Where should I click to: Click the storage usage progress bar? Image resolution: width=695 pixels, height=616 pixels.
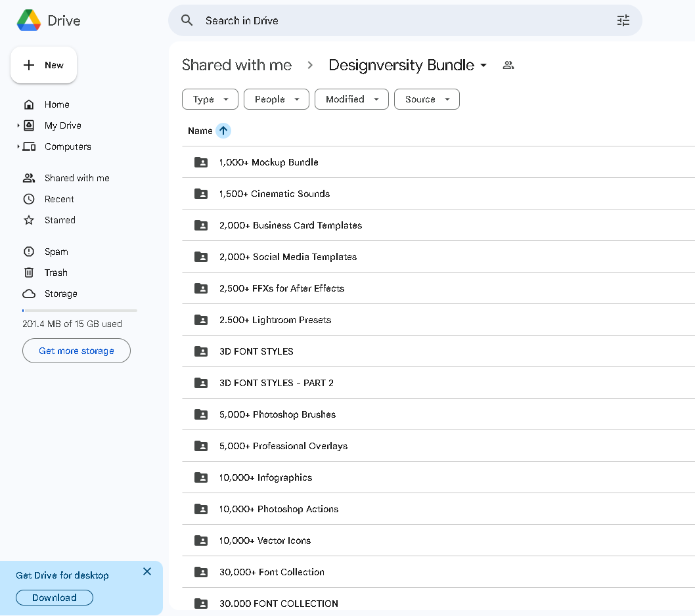point(79,310)
